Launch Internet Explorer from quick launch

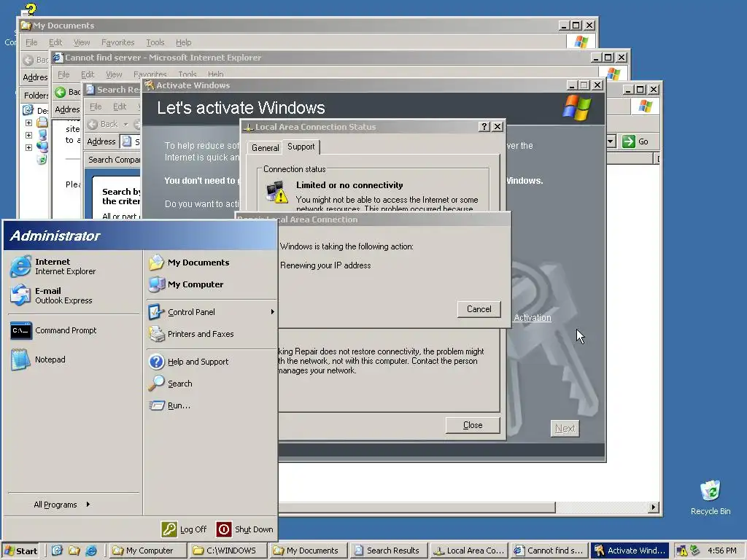click(91, 551)
